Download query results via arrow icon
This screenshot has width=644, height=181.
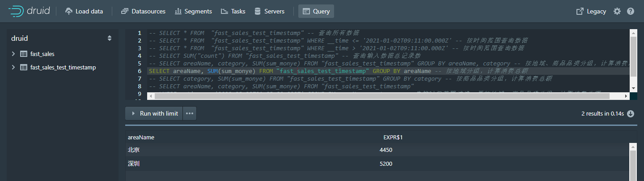coord(631,114)
